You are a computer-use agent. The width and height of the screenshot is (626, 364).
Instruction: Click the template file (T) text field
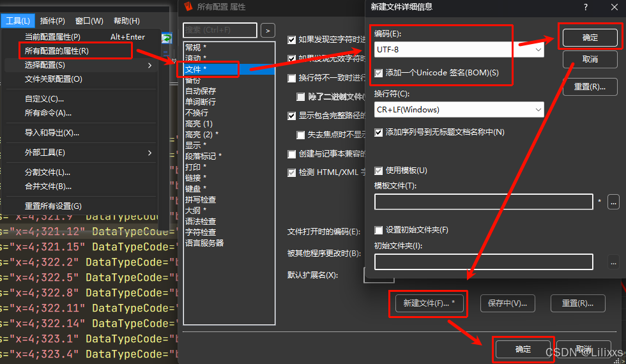(x=484, y=202)
